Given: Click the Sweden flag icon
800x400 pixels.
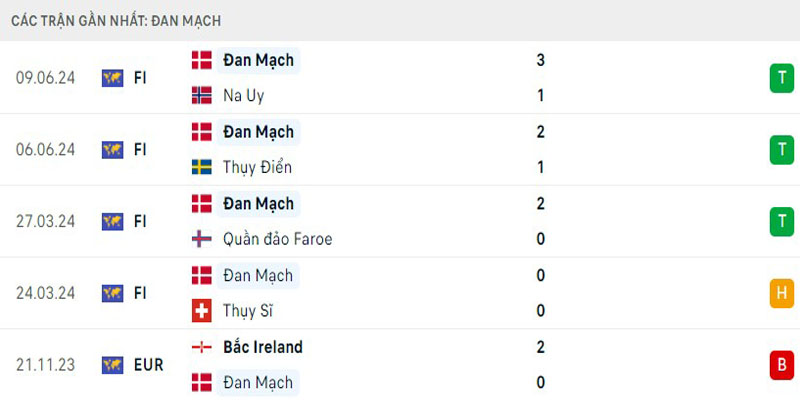Looking at the screenshot, I should [201, 167].
